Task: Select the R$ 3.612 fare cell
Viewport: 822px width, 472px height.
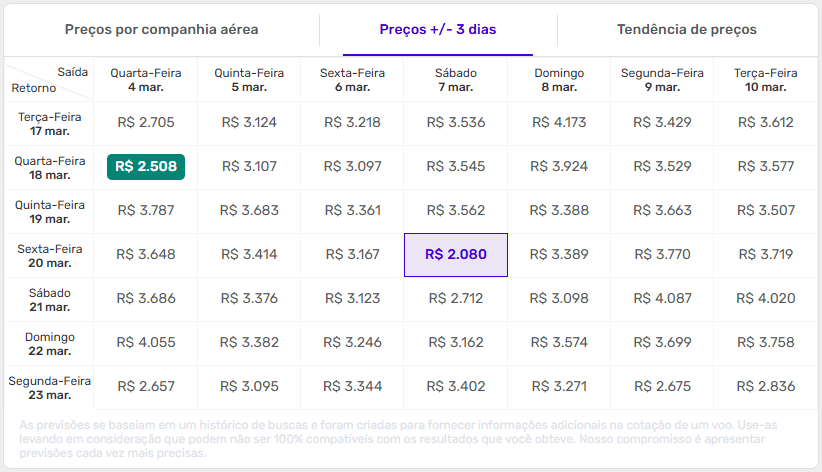Action: 765,123
